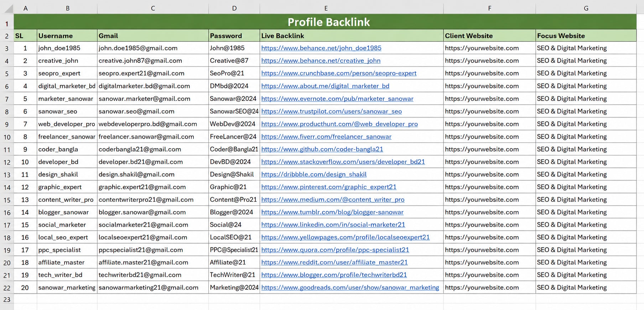
Task: Select the Social@24 password cell
Action: tap(234, 225)
